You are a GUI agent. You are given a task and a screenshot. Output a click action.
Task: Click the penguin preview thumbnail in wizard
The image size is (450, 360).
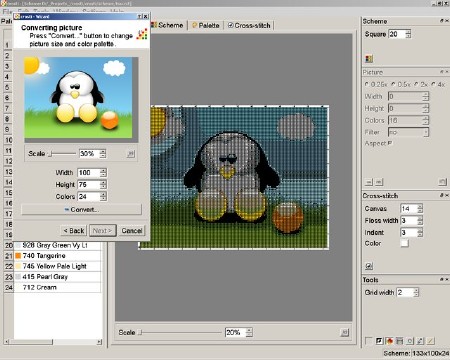coord(78,97)
